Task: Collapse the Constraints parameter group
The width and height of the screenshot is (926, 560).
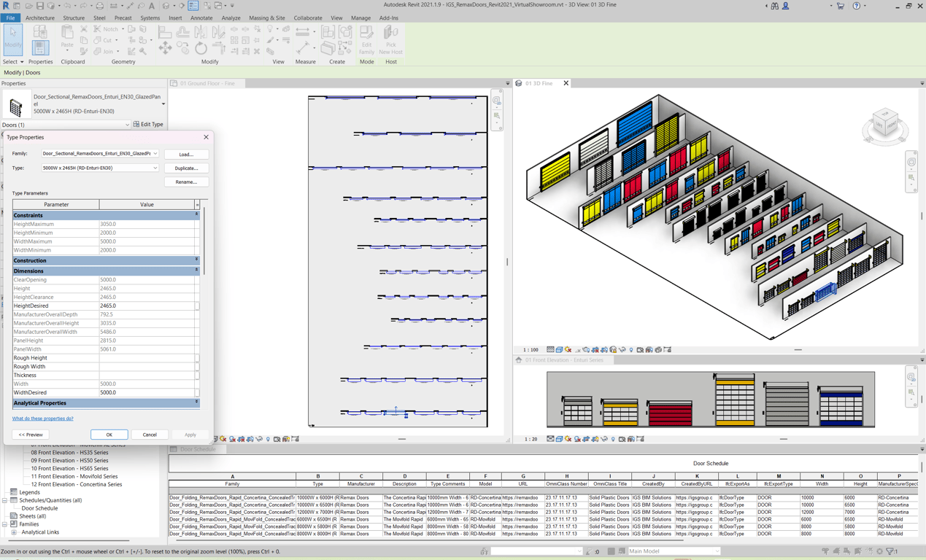Action: click(x=196, y=215)
